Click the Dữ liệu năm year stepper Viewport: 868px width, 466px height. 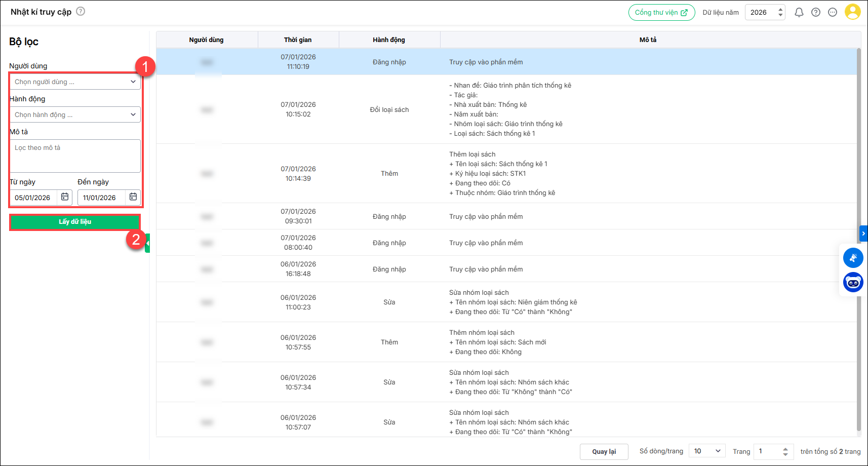click(x=780, y=13)
